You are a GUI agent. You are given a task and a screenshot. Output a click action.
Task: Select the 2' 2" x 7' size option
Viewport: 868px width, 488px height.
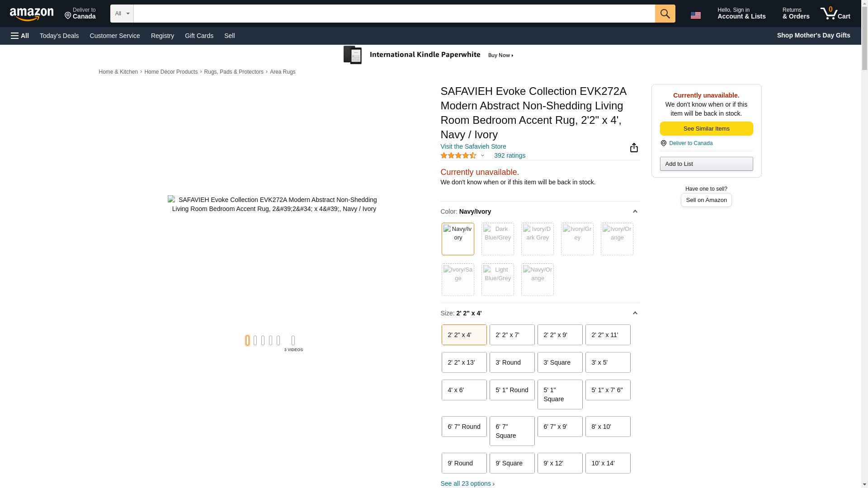(512, 335)
